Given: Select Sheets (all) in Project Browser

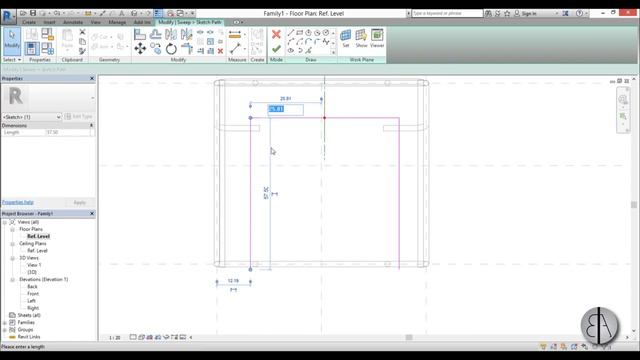Looking at the screenshot, I should click(x=29, y=315).
